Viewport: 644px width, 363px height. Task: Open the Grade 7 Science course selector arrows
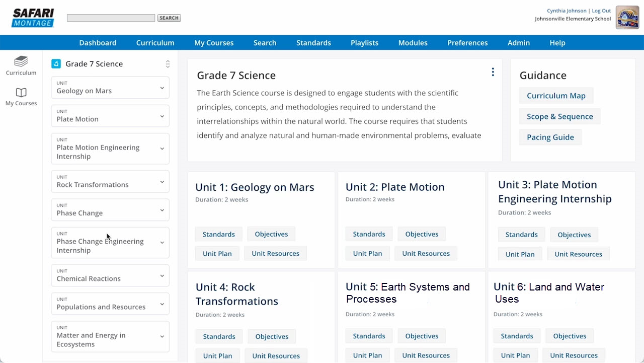click(x=168, y=64)
